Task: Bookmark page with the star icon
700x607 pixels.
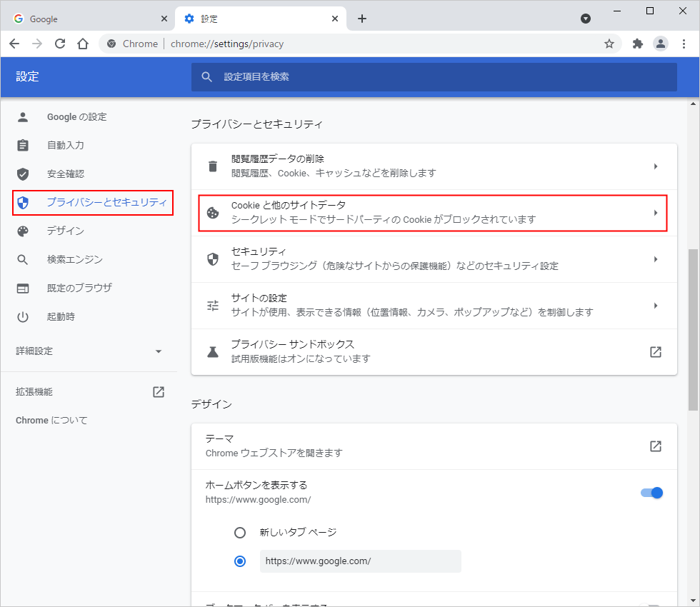Action: 609,44
